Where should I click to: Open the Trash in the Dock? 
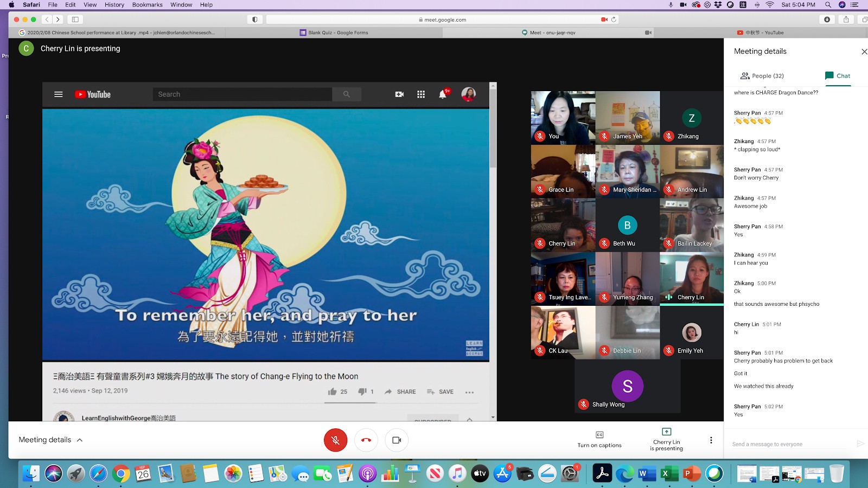pos(837,473)
